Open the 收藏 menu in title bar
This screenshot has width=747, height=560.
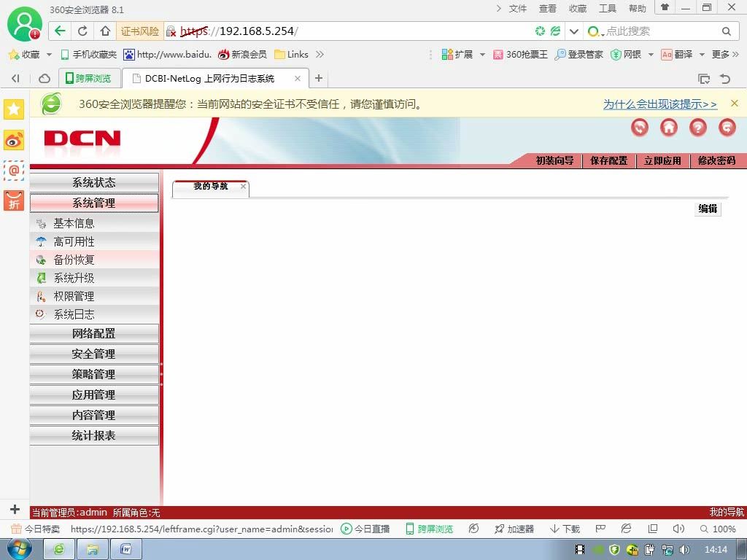pos(578,9)
